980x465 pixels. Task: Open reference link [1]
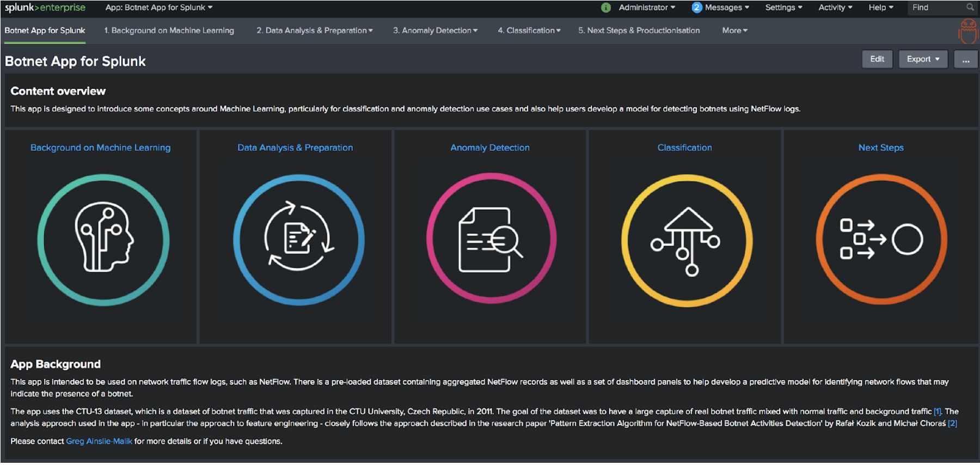(938, 412)
